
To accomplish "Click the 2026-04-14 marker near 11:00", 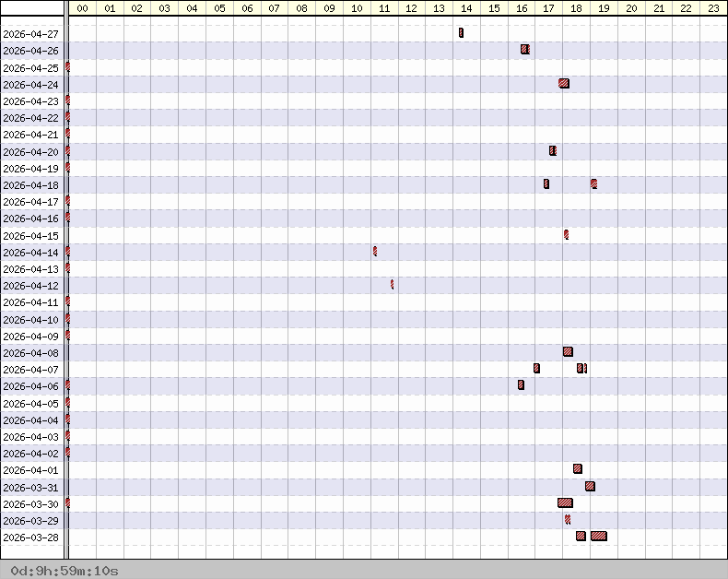I will (x=375, y=252).
